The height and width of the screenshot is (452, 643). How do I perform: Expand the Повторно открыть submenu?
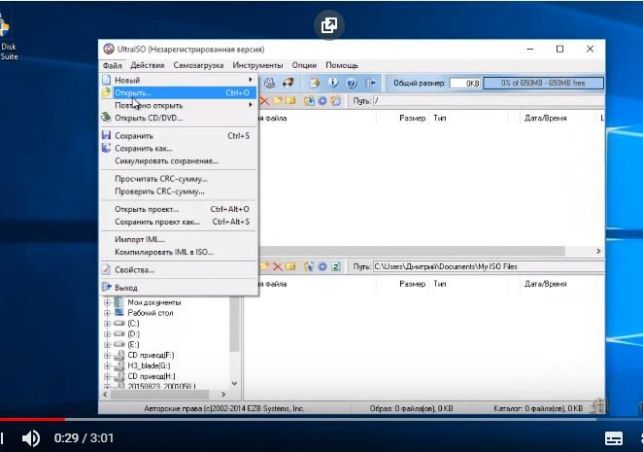click(x=179, y=105)
